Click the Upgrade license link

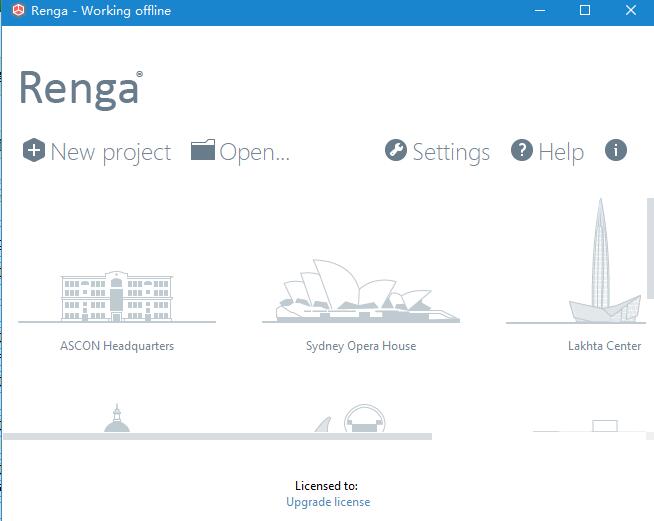[328, 502]
